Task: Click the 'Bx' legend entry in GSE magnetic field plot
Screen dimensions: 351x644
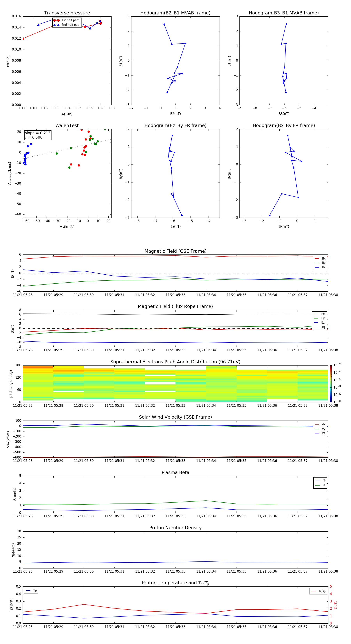Action: (320, 259)
